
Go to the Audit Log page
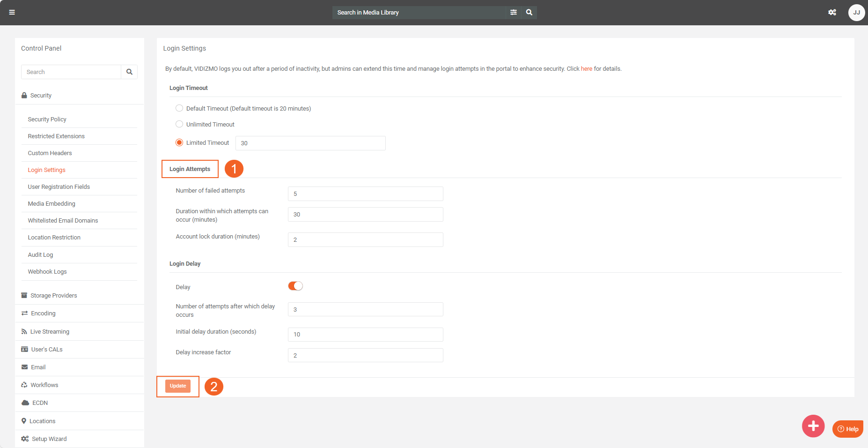(x=40, y=255)
